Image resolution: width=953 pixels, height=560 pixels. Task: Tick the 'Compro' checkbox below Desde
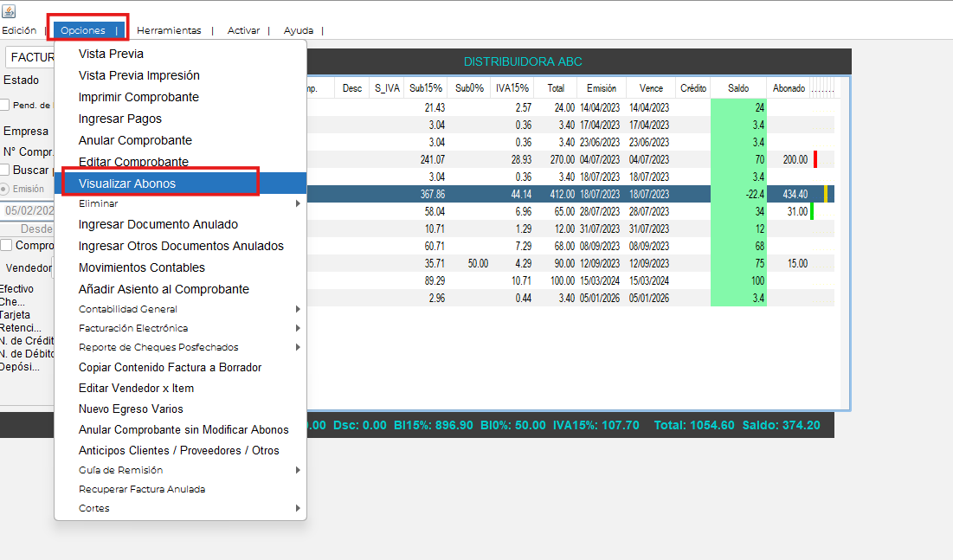(x=7, y=245)
